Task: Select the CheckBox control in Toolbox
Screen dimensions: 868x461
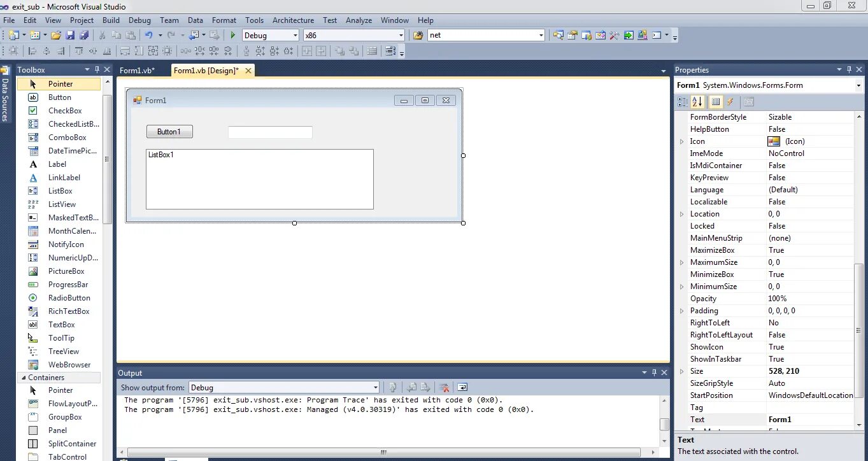Action: pos(59,111)
